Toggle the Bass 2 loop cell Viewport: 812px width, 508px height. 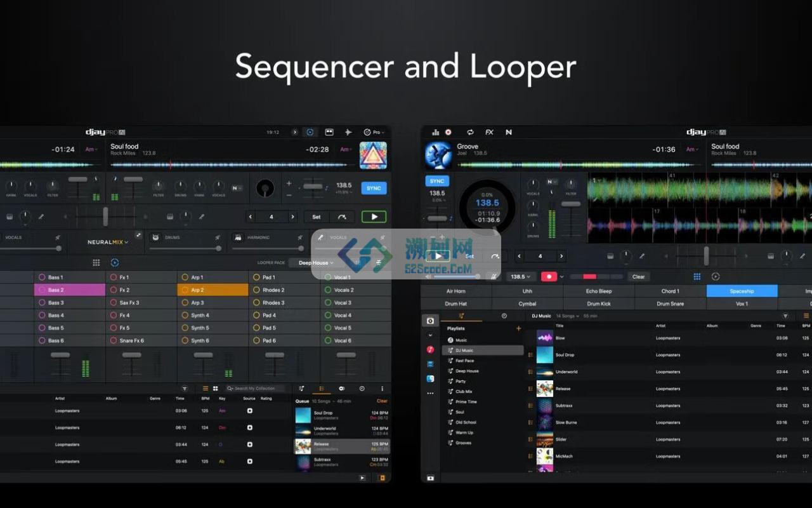pyautogui.click(x=70, y=290)
